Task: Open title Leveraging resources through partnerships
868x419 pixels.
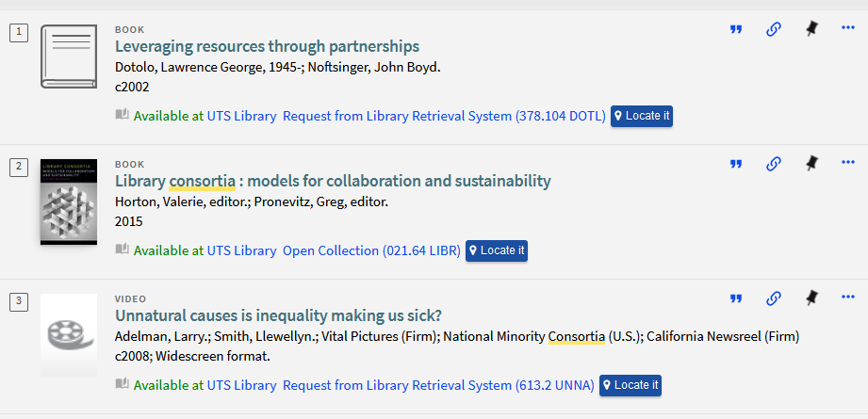Action: (x=267, y=46)
